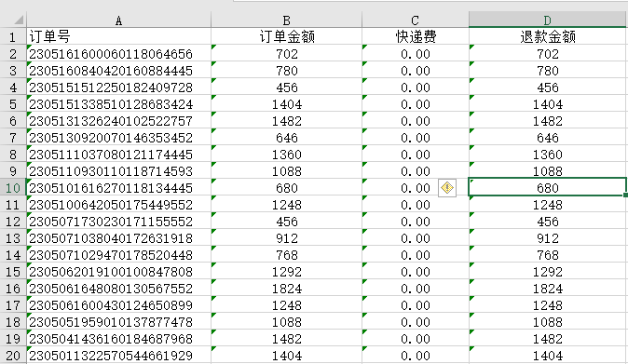Click refund amount 1482 in row 6

(x=548, y=120)
